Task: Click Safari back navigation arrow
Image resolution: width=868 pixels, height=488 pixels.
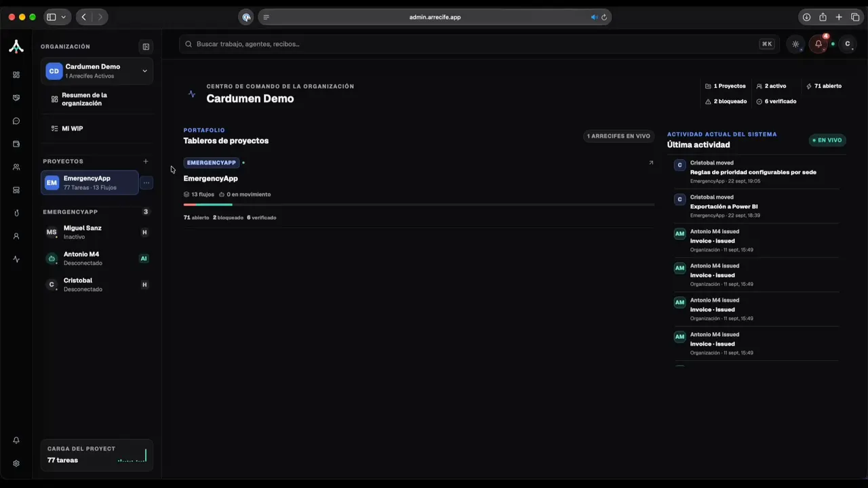Action: (x=83, y=17)
